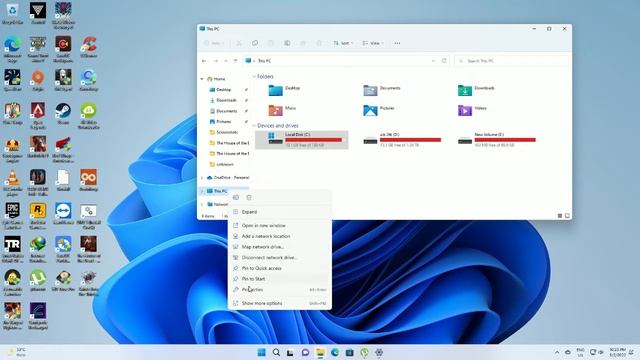Choose Open in new window
Viewport: 640px width, 360px height.
pos(280,226)
